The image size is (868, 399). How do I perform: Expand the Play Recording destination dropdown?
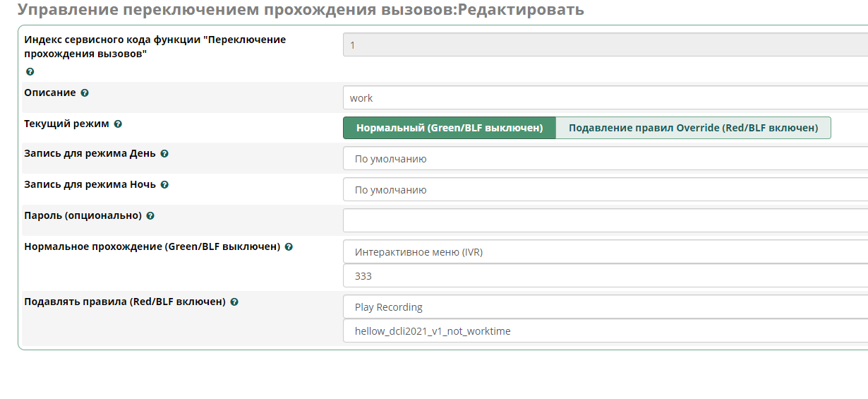tap(605, 307)
